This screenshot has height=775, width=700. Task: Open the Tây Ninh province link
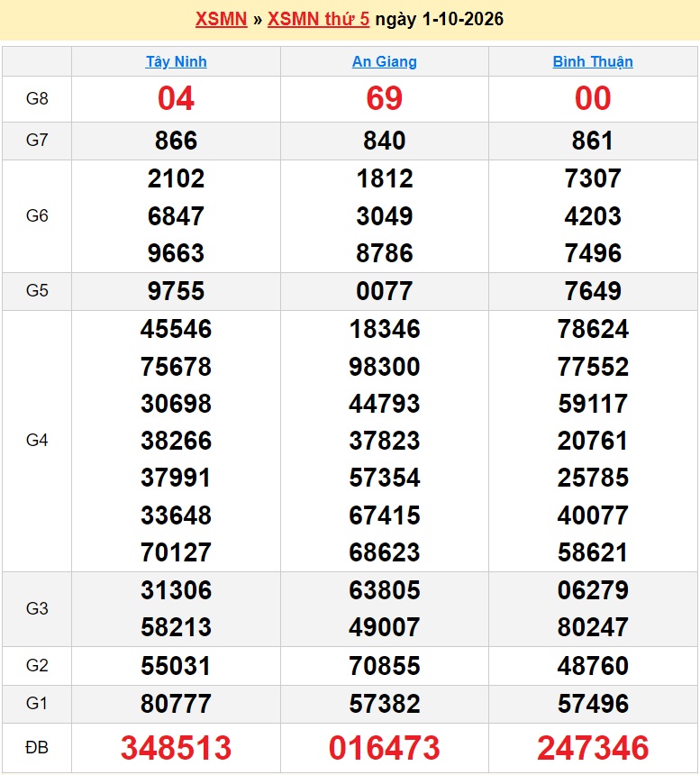click(x=176, y=62)
